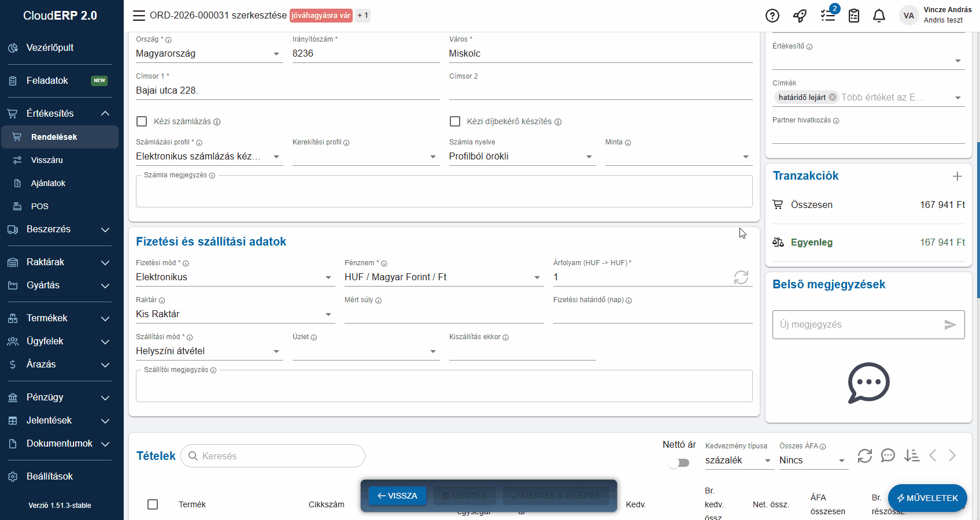Screen dimensions: 980x520
Task: Click the rocket icon in header
Action: [800, 16]
